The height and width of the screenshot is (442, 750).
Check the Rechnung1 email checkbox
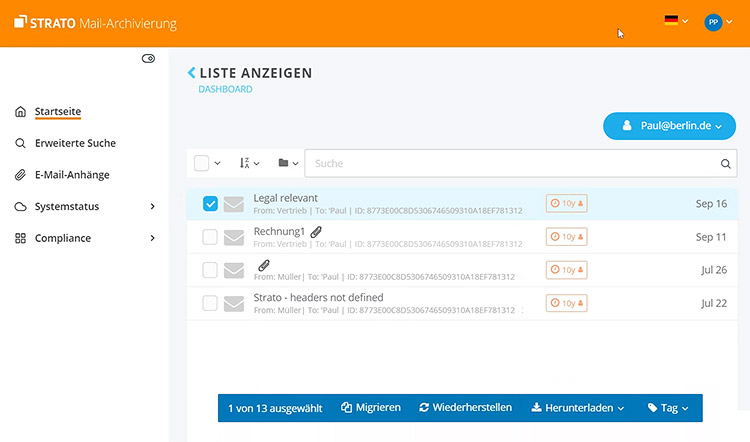(x=210, y=237)
